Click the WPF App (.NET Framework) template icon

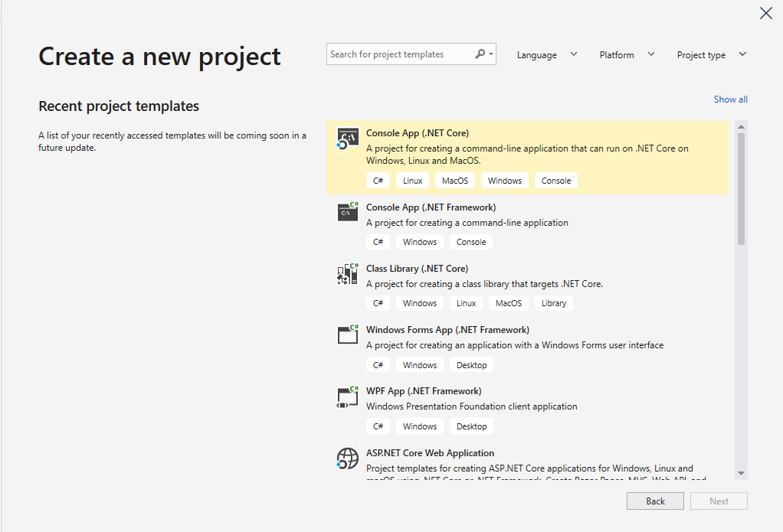tap(348, 397)
